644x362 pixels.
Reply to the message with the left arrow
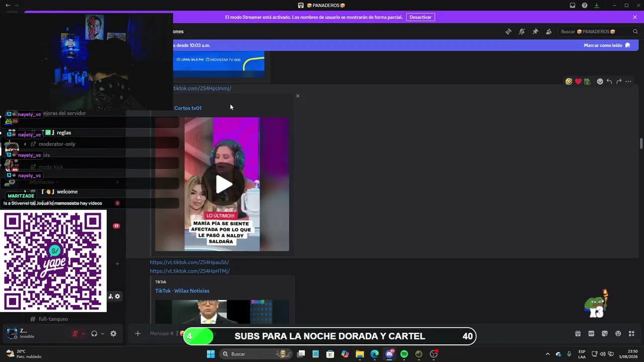point(609,81)
